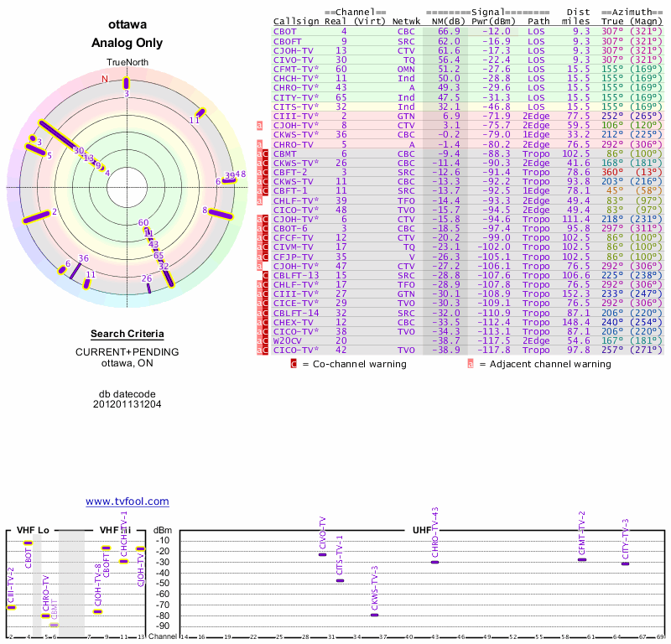Select the CBMT callsign row

pyautogui.click(x=284, y=153)
